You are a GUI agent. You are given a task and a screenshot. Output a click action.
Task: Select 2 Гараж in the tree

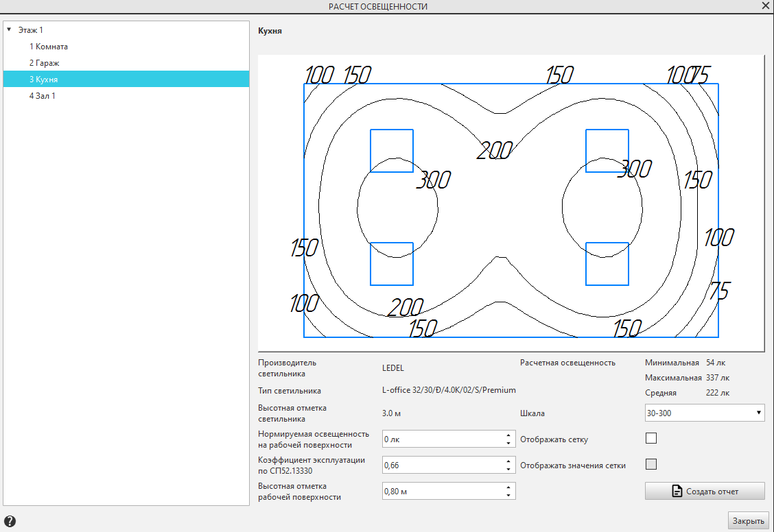[44, 63]
